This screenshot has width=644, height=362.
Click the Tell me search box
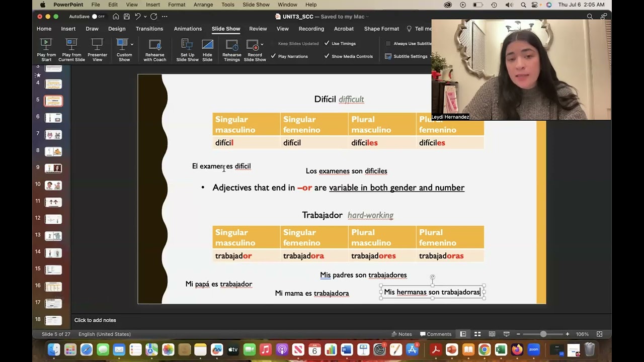419,29
